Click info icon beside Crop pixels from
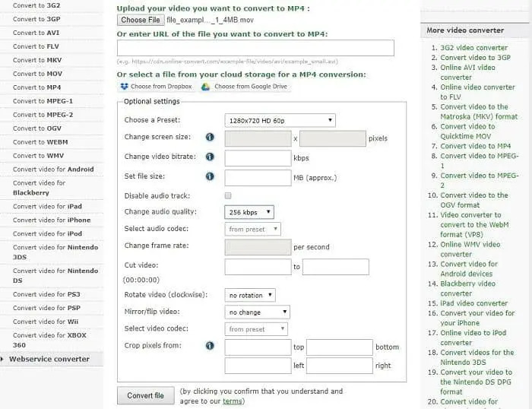The height and width of the screenshot is (409, 532). tap(210, 347)
